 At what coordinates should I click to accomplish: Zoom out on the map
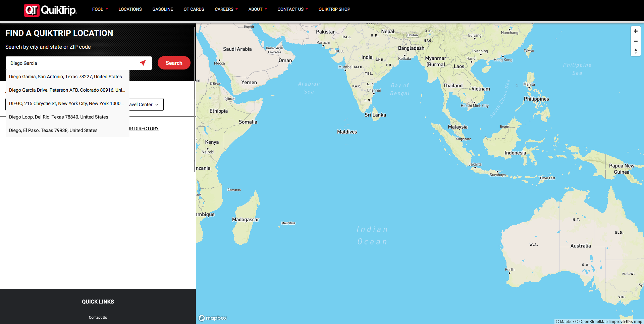pyautogui.click(x=636, y=41)
